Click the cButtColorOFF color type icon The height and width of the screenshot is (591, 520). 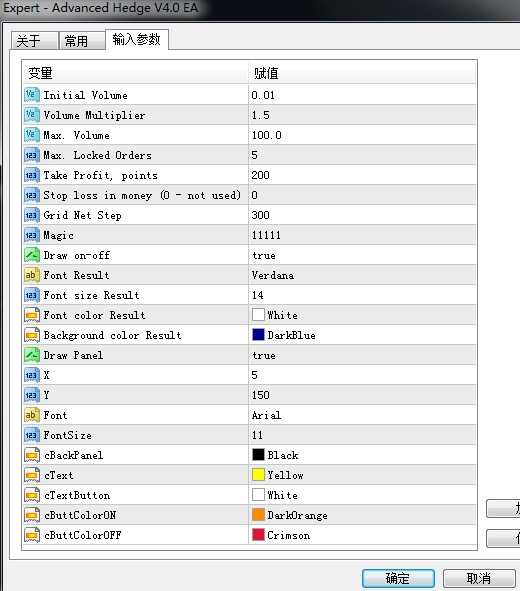(32, 535)
